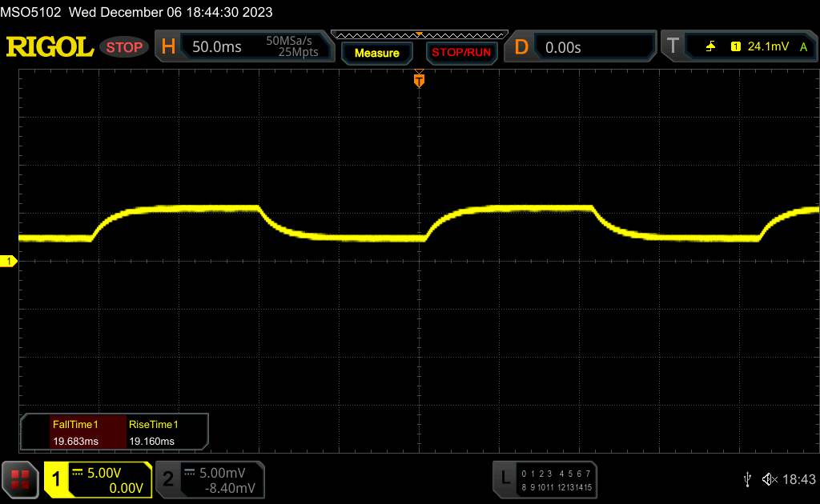Click the orange H horizontal label
Image resolution: width=820 pixels, height=504 pixels.
point(168,46)
